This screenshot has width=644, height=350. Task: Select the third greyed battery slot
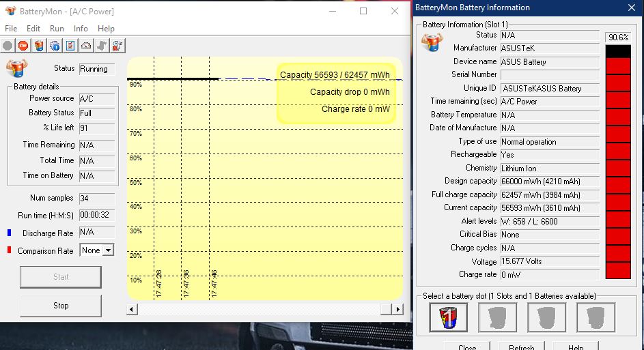pos(546,317)
